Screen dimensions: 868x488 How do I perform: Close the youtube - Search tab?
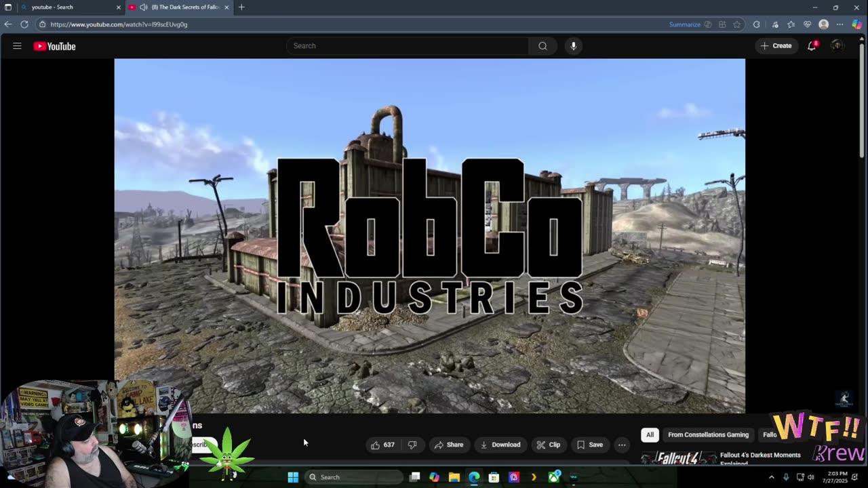(118, 7)
